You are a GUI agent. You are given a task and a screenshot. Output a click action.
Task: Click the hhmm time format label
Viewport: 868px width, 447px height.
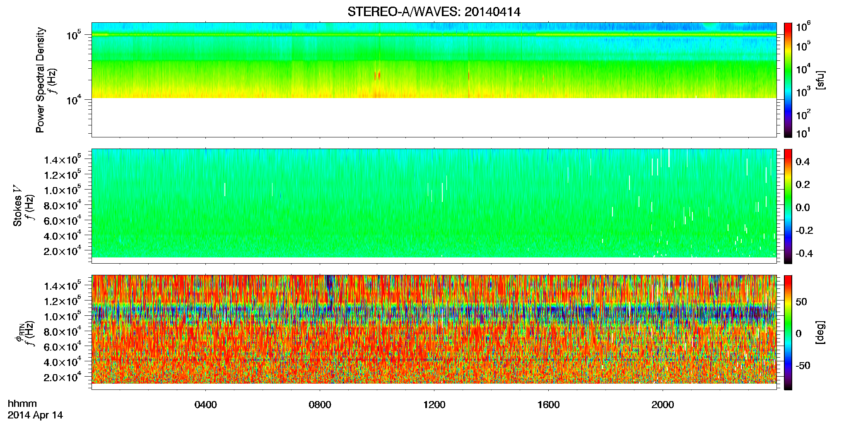click(22, 404)
